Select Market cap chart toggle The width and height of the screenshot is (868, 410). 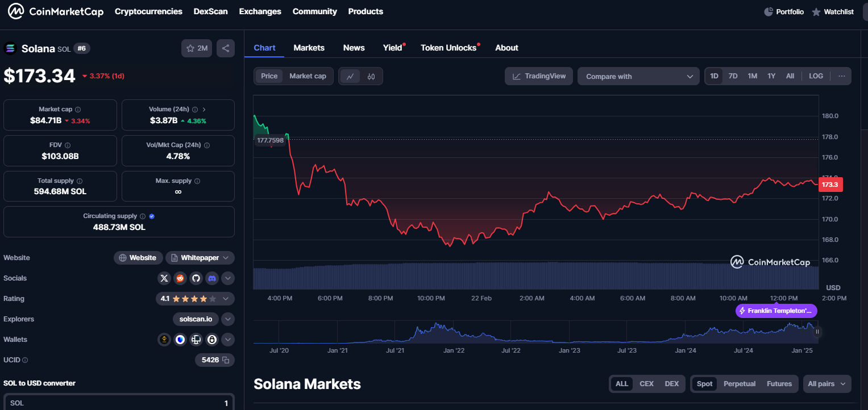point(308,76)
